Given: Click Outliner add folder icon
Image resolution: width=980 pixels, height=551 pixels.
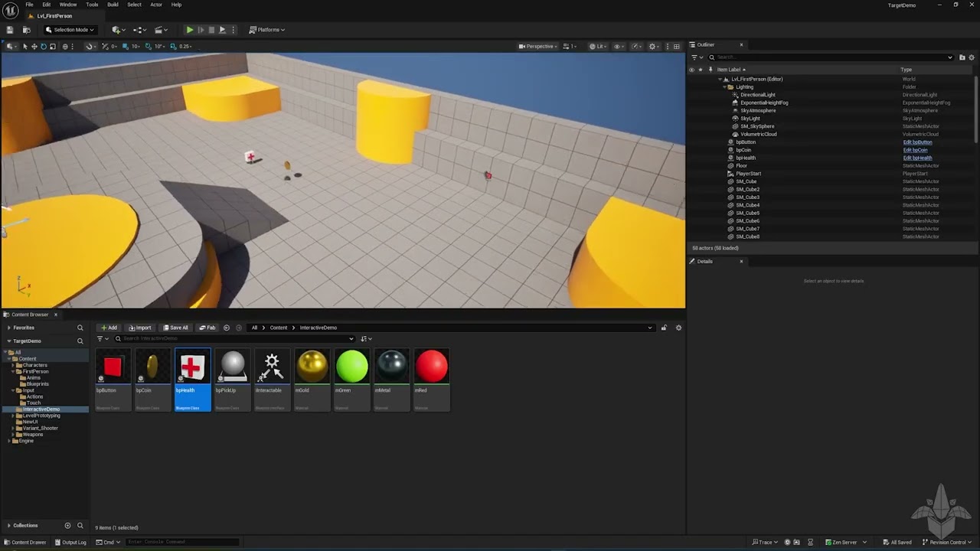Looking at the screenshot, I should pos(962,57).
